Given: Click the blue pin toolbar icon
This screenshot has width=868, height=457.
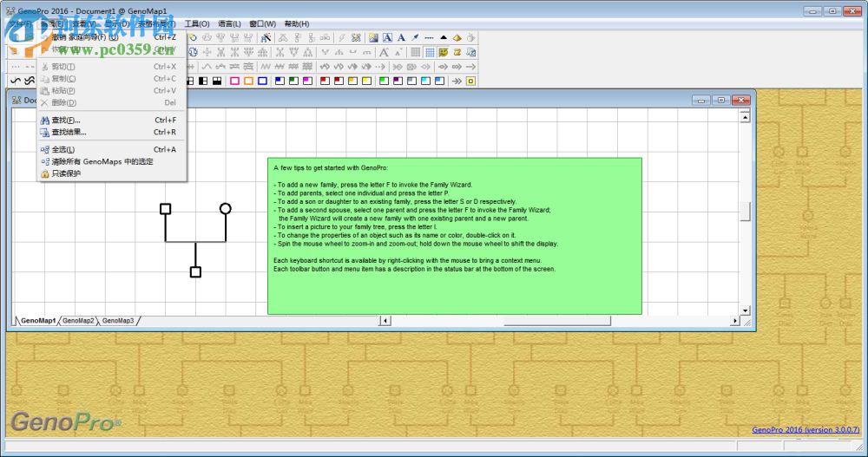Looking at the screenshot, I should click(415, 37).
